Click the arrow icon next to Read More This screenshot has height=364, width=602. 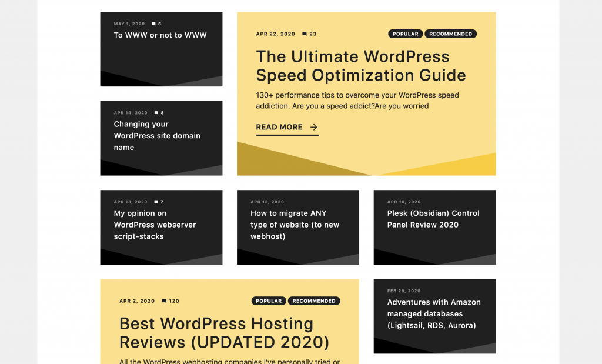314,127
